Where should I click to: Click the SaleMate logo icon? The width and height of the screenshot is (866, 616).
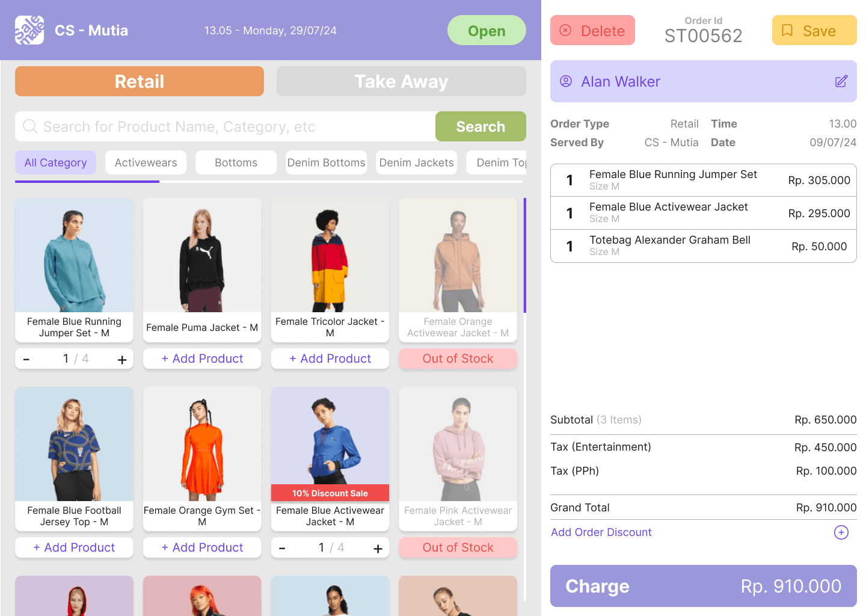coord(29,30)
